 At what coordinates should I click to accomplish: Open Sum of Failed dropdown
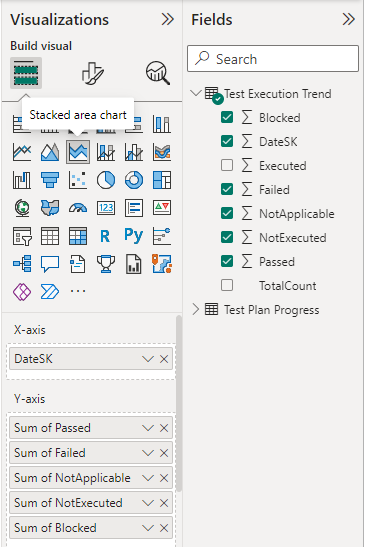(148, 453)
